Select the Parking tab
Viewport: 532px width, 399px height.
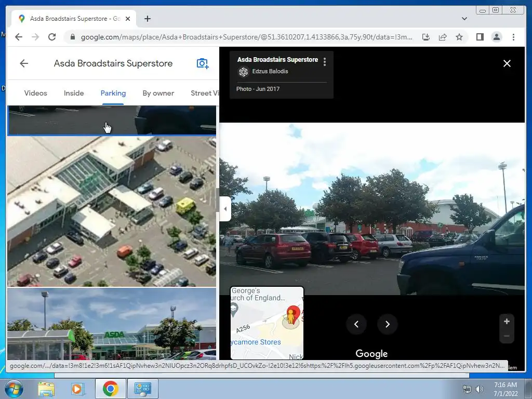(x=113, y=93)
